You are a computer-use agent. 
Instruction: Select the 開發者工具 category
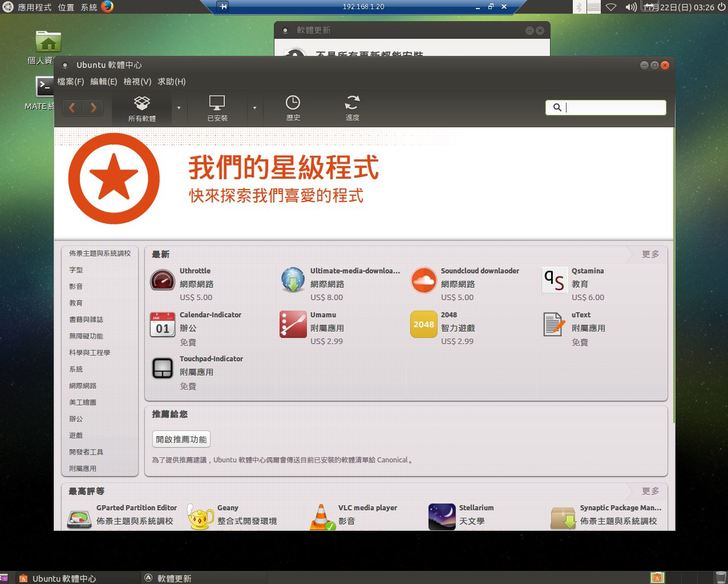click(x=86, y=452)
